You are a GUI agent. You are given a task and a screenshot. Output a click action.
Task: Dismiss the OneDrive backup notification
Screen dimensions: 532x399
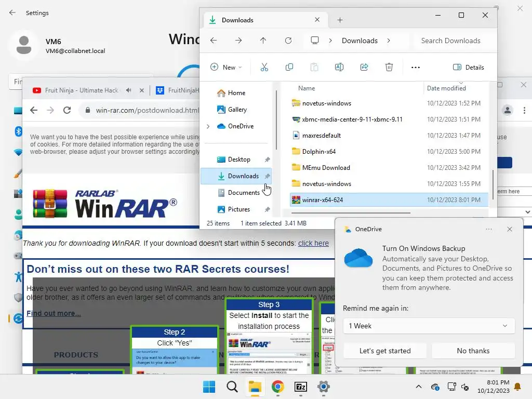[x=509, y=229]
